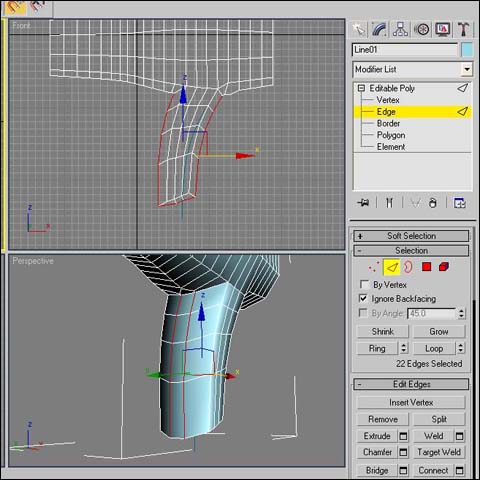480x480 pixels.
Task: Click the Pin Stack icon
Action: tap(363, 203)
